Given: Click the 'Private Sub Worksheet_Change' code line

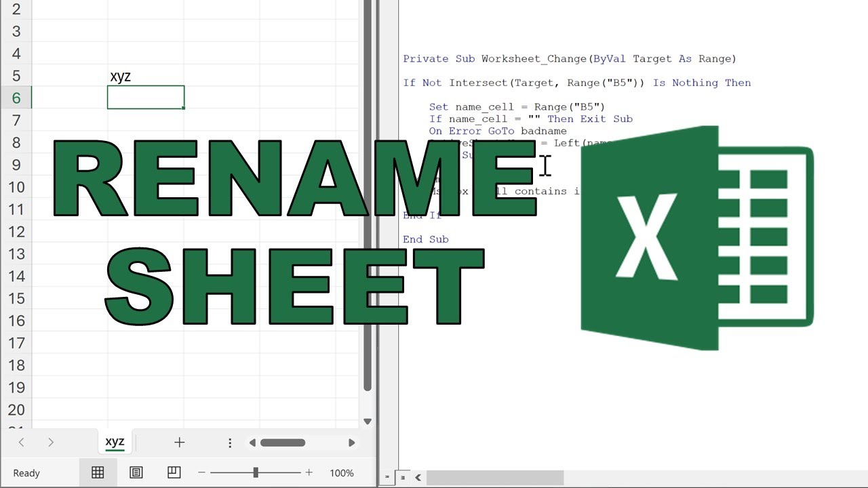Looking at the screenshot, I should coord(570,59).
